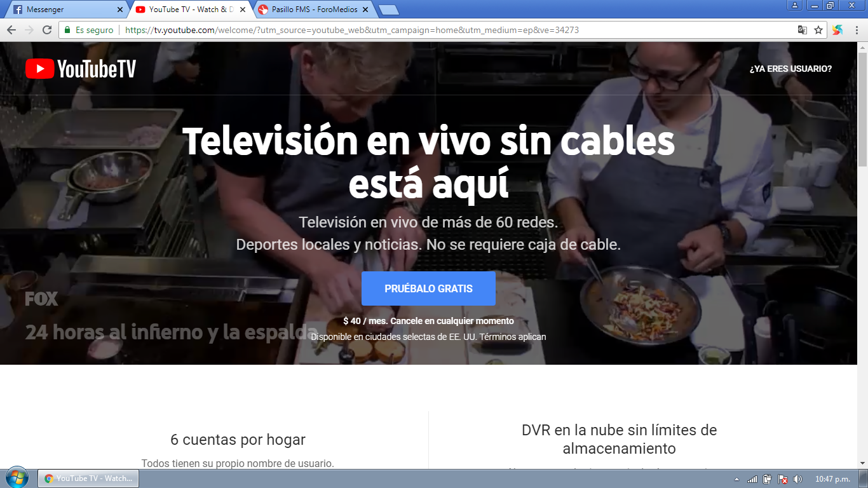Click 'Disponible en ciudades selectas de EE. UU.'
Screen dimensions: 868x488
pos(394,337)
